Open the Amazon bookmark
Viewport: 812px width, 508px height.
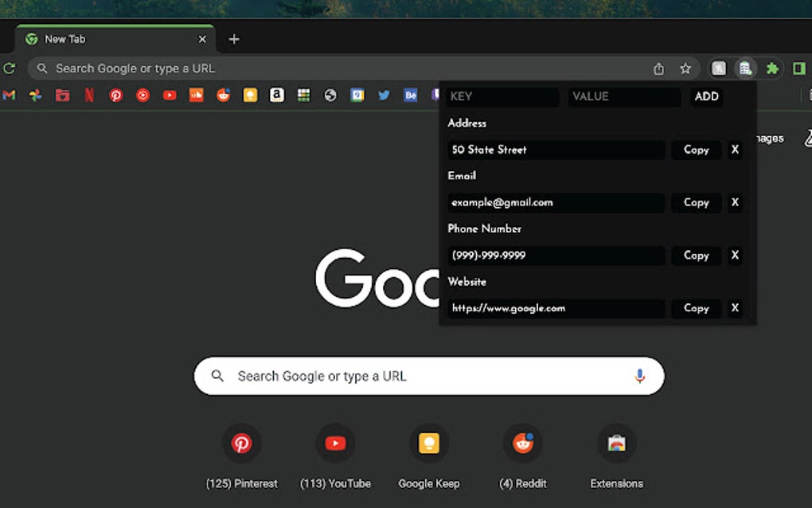(277, 96)
